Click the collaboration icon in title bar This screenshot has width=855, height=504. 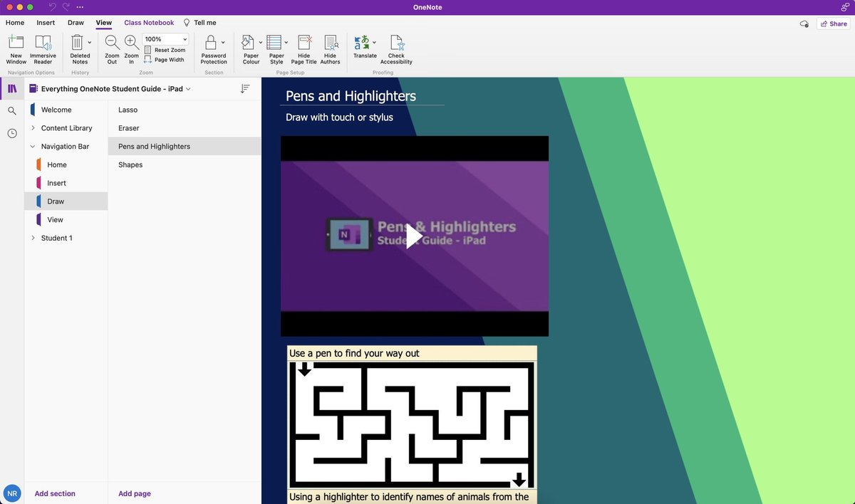[x=844, y=6]
